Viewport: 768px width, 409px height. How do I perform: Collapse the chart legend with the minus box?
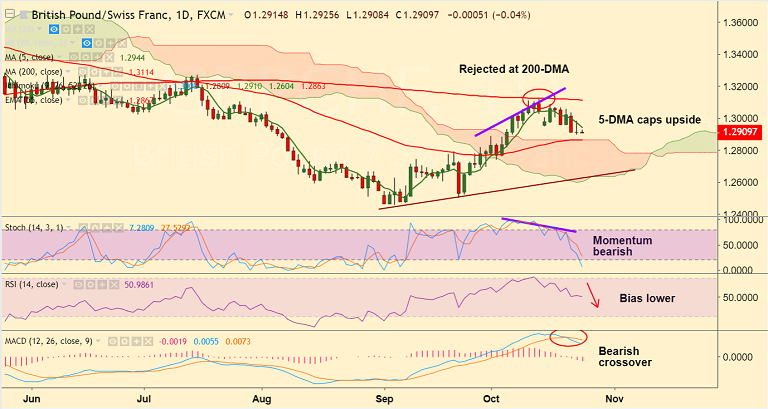pyautogui.click(x=10, y=14)
